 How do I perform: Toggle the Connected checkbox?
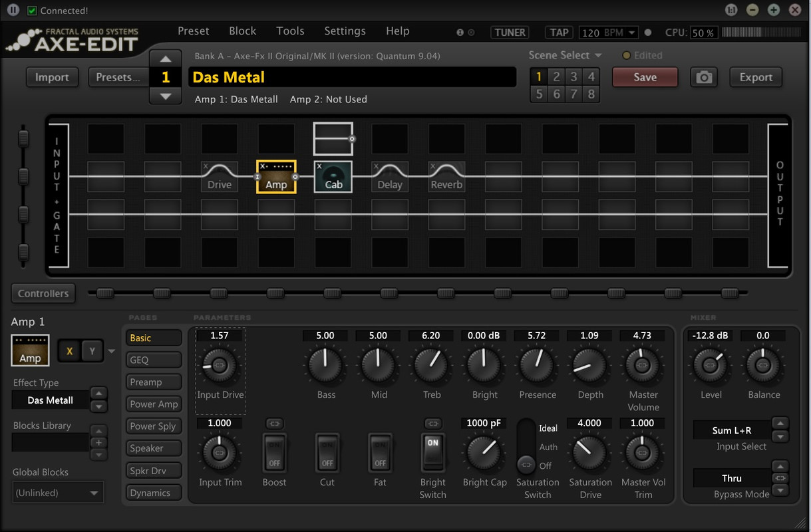click(32, 11)
